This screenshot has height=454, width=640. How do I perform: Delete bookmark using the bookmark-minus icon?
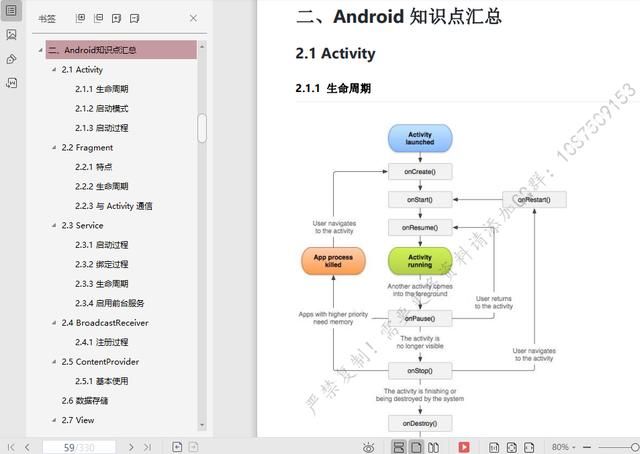coord(134,18)
